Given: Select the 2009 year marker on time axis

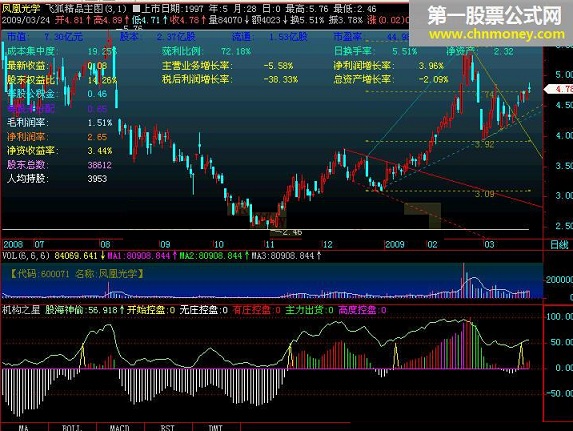Looking at the screenshot, I should pyautogui.click(x=395, y=245).
